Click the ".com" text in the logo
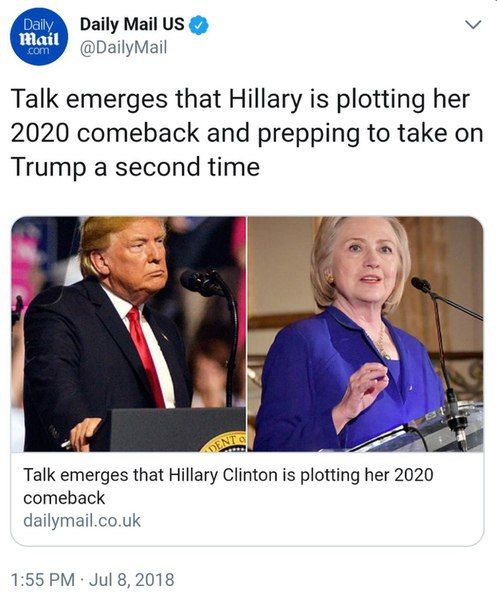Screen dimensions: 497x604 point(38,51)
